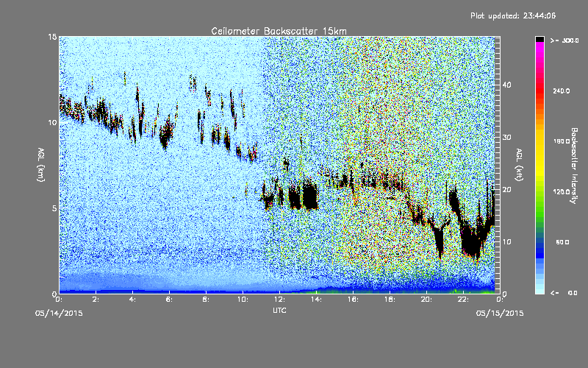The width and height of the screenshot is (588, 368).
Task: Click the 10: hour tick label
Action: (x=243, y=300)
